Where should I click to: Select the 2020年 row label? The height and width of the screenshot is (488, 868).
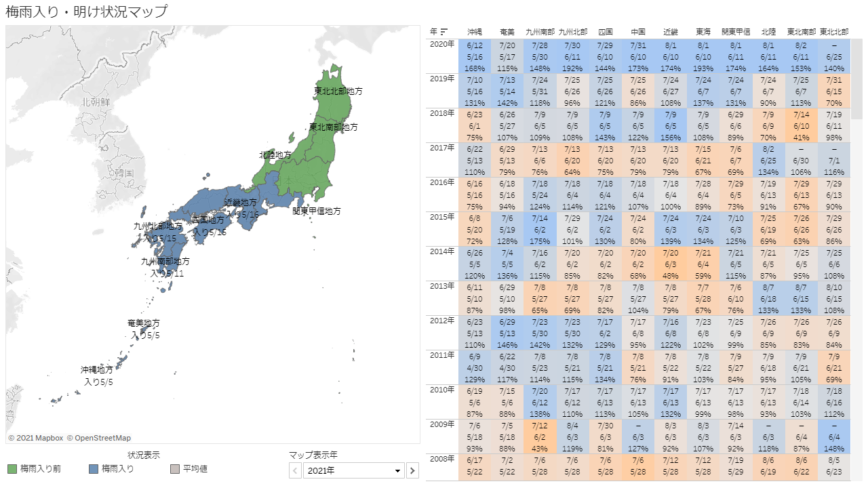tap(441, 44)
